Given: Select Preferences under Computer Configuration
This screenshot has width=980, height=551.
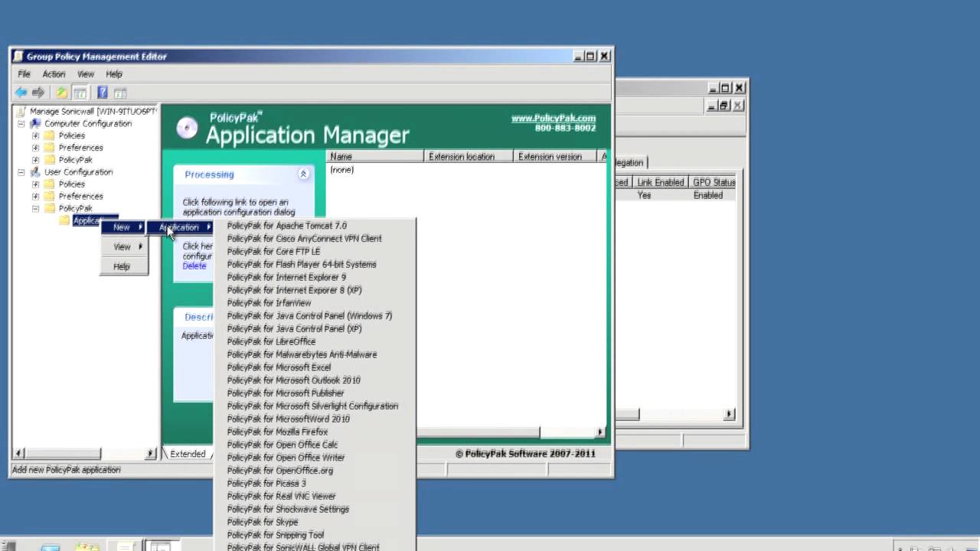Looking at the screenshot, I should 80,148.
